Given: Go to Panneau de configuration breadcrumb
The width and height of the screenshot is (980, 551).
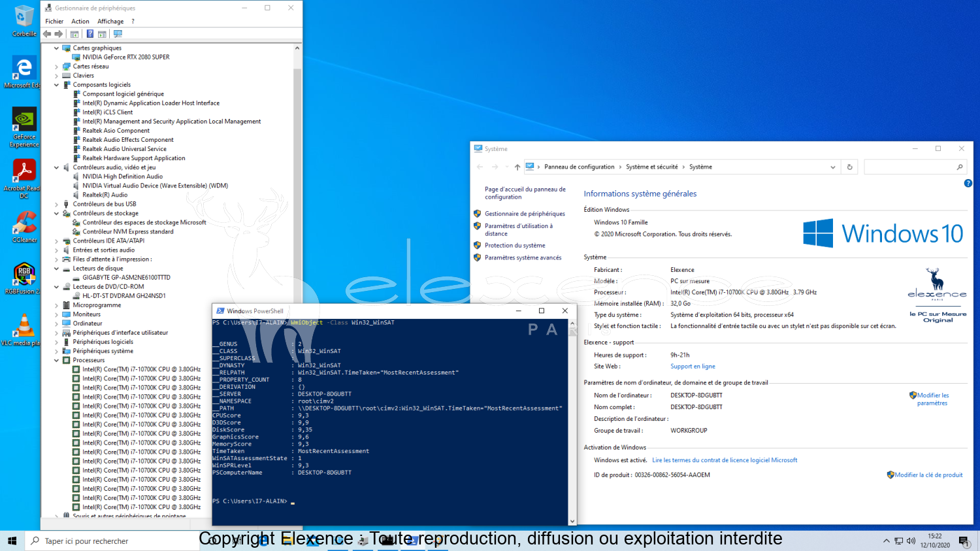Looking at the screenshot, I should (x=580, y=167).
